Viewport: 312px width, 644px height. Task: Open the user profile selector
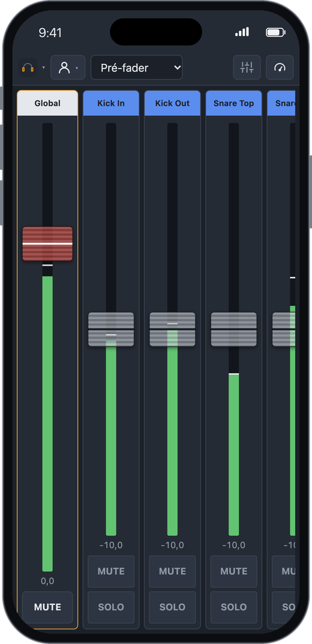pos(68,67)
